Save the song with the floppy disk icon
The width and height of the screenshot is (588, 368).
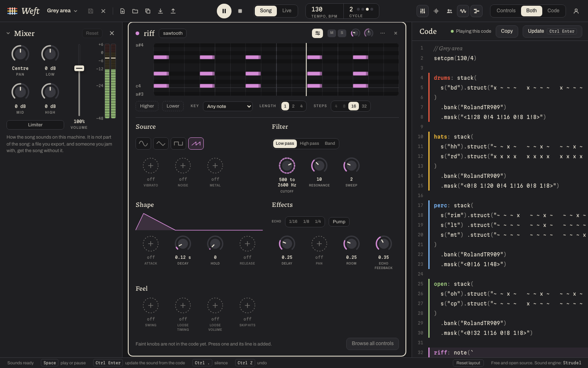(91, 11)
